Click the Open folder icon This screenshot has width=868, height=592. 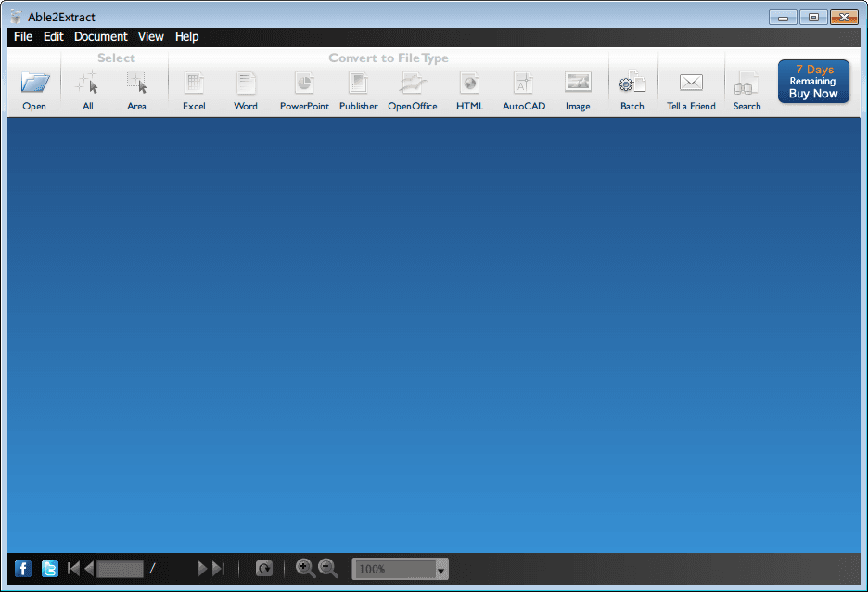34,84
